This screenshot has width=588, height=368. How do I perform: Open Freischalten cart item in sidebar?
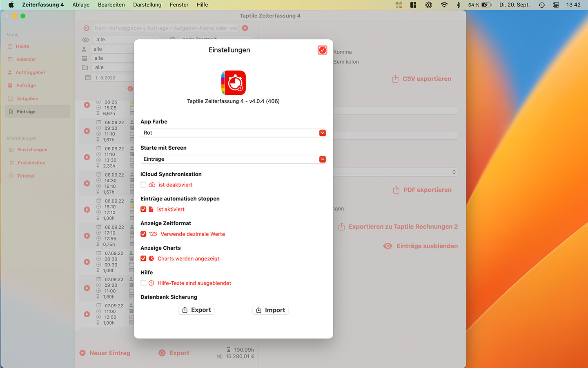(38, 163)
